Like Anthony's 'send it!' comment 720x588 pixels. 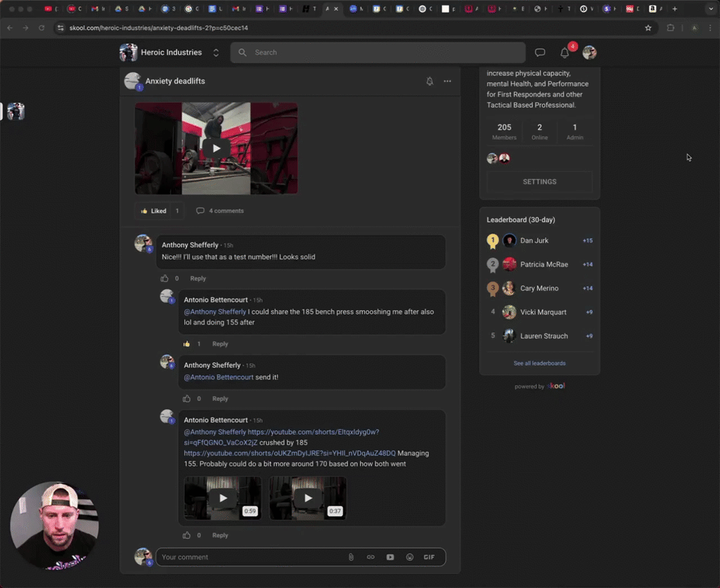pyautogui.click(x=186, y=399)
